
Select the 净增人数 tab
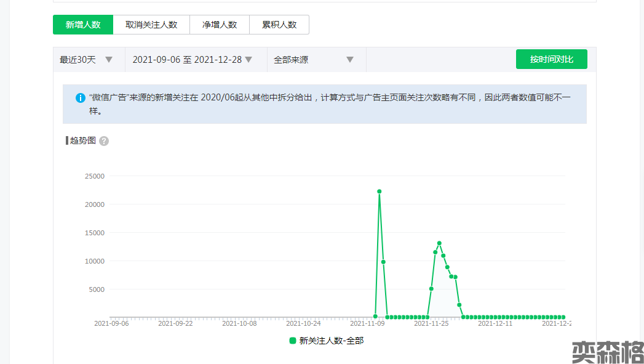[220, 25]
